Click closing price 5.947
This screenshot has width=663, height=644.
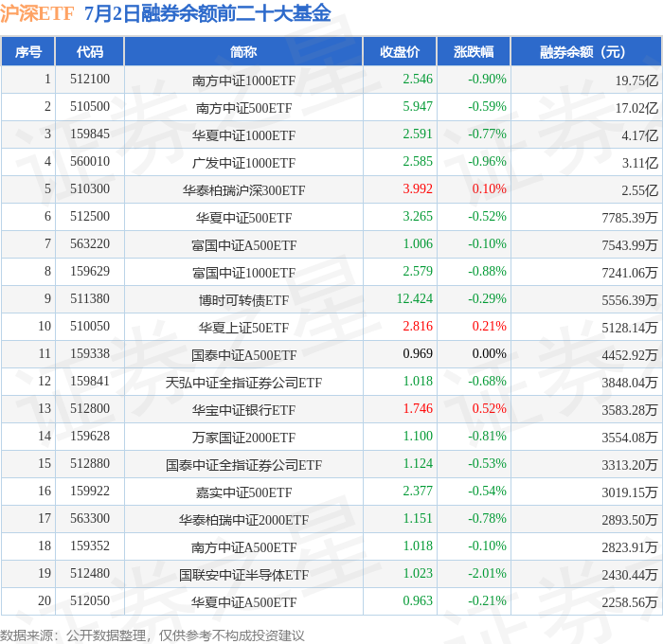pos(418,107)
